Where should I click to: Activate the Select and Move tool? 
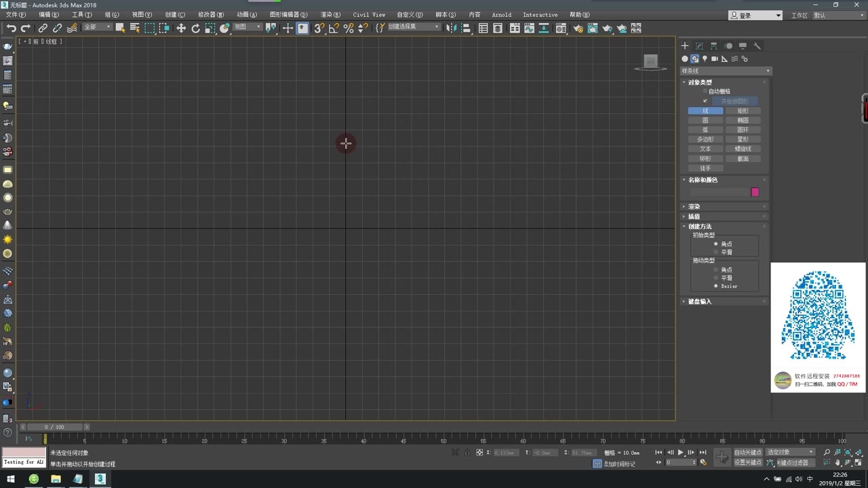(181, 28)
